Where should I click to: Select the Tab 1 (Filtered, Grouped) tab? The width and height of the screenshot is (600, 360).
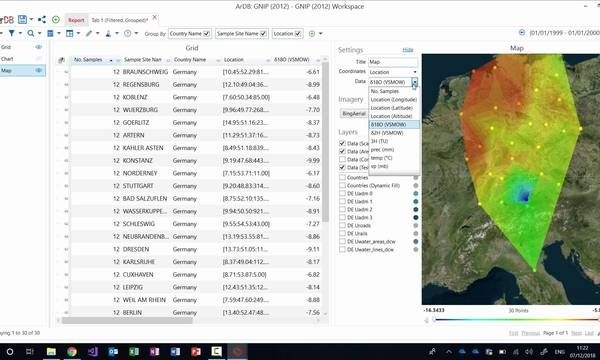(119, 20)
